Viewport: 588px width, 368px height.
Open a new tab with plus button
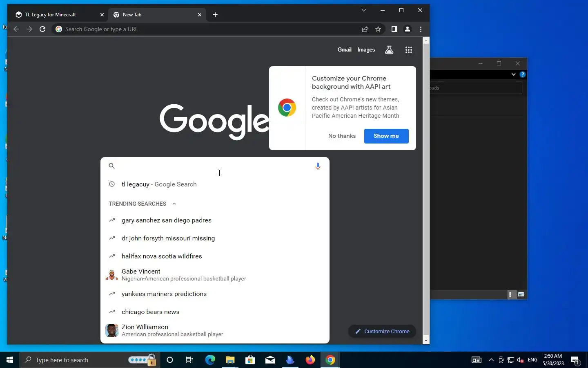(x=215, y=15)
